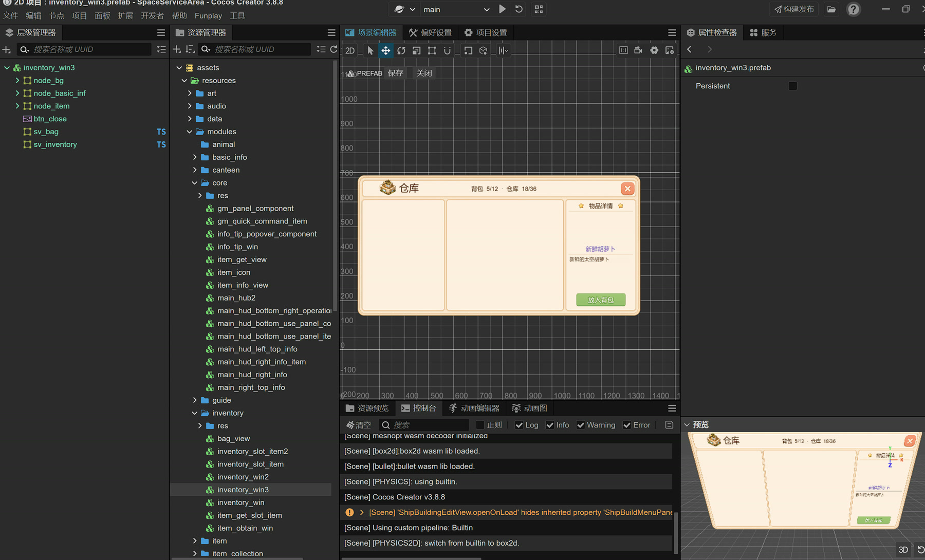The width and height of the screenshot is (925, 560).
Task: Click the play preview button
Action: coord(502,9)
